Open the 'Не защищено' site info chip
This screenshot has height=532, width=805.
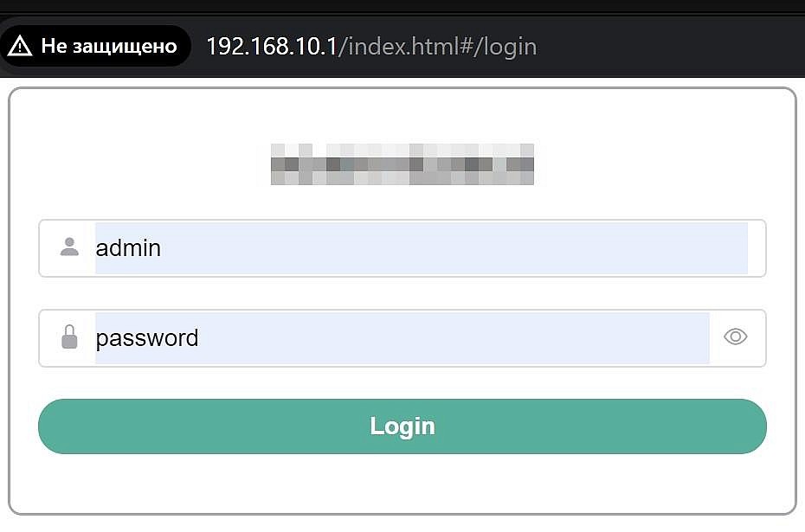point(95,46)
